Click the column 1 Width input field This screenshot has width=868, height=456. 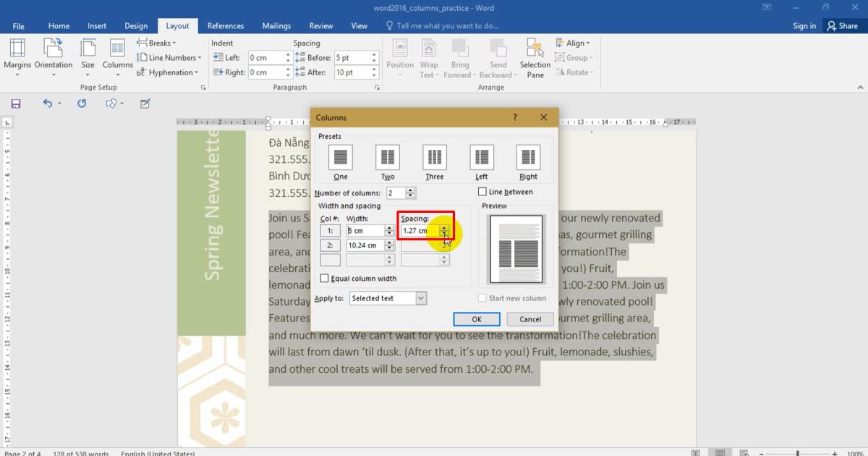[x=365, y=231]
